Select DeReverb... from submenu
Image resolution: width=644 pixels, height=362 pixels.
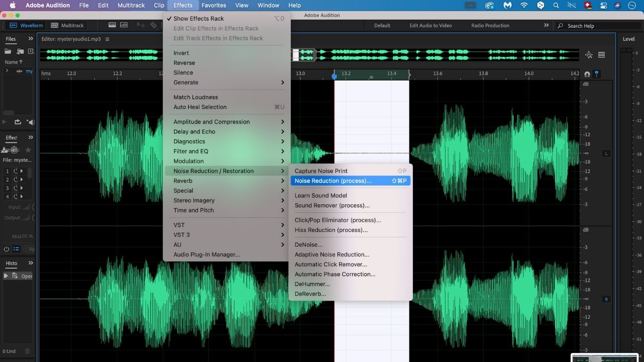(x=351, y=294)
